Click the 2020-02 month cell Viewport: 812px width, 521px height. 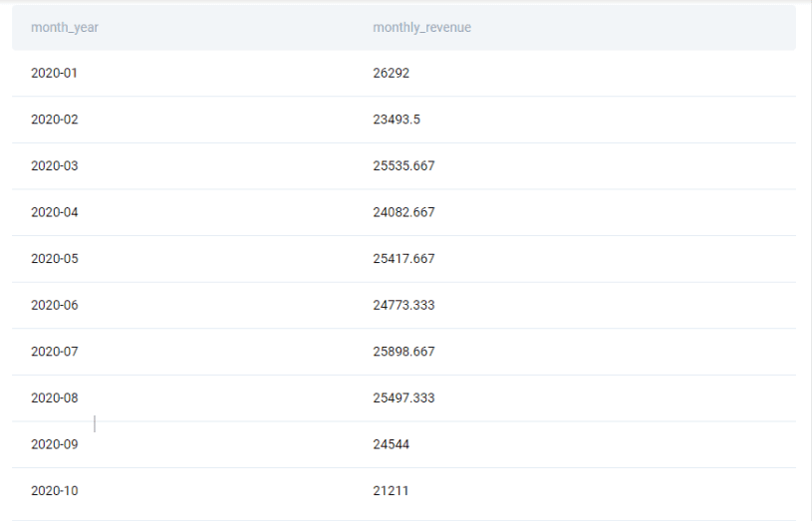[54, 120]
